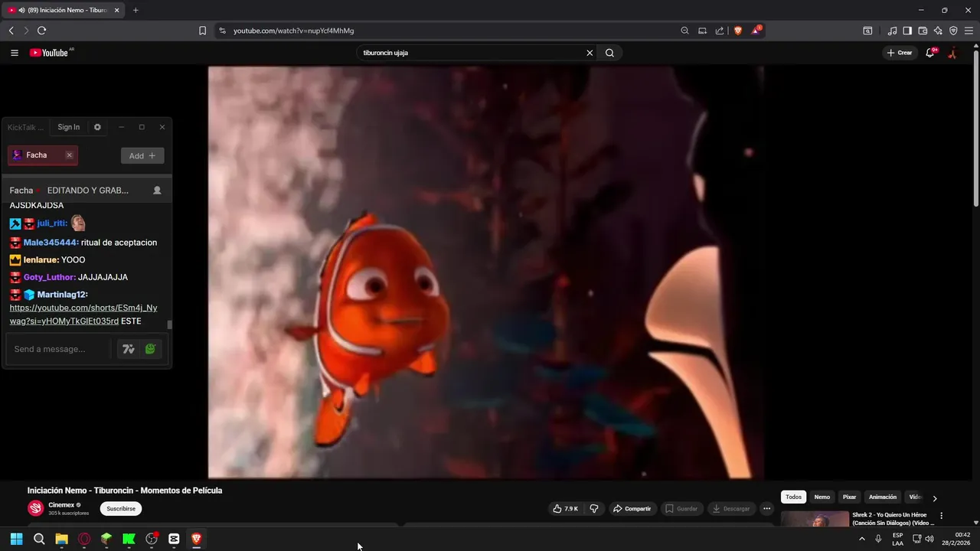This screenshot has height=551, width=980.
Task: Open KickTalk settings gear
Action: point(97,127)
